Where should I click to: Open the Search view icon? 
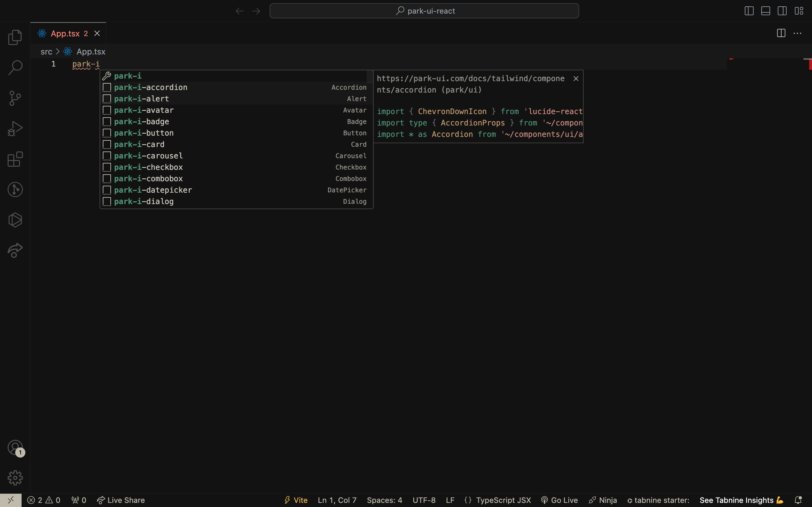pos(15,68)
